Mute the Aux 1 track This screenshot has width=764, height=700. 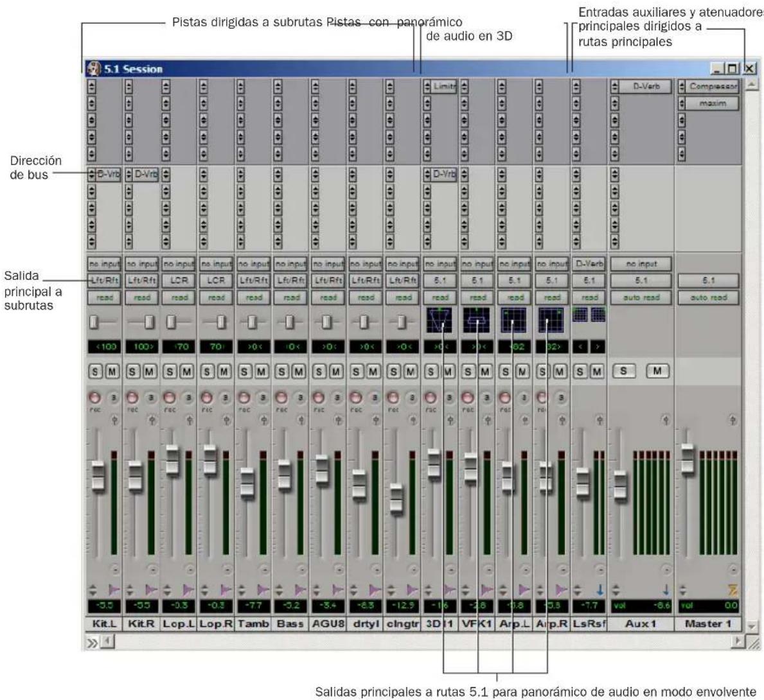pyautogui.click(x=657, y=371)
